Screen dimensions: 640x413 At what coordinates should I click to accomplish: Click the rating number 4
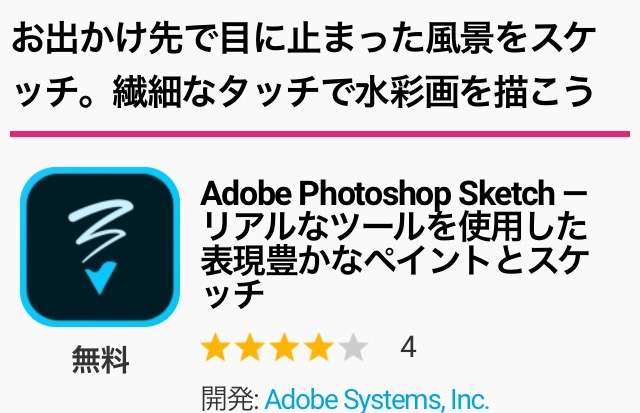(x=408, y=347)
